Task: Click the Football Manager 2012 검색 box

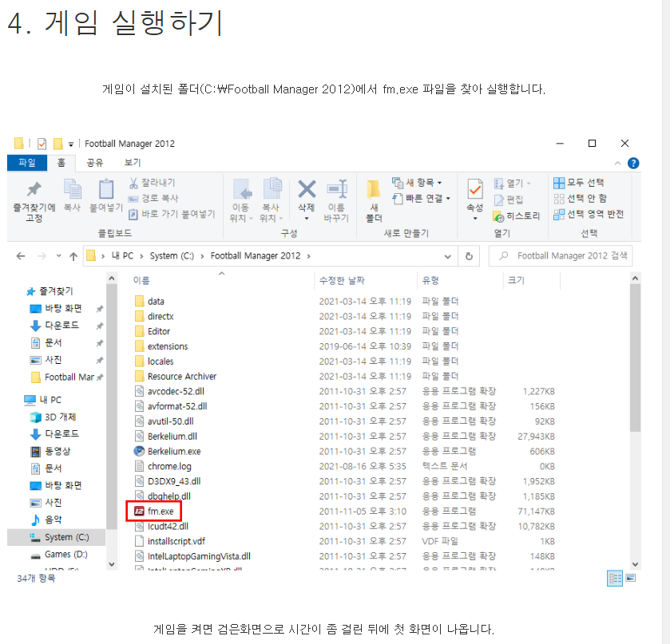Action: pos(561,256)
